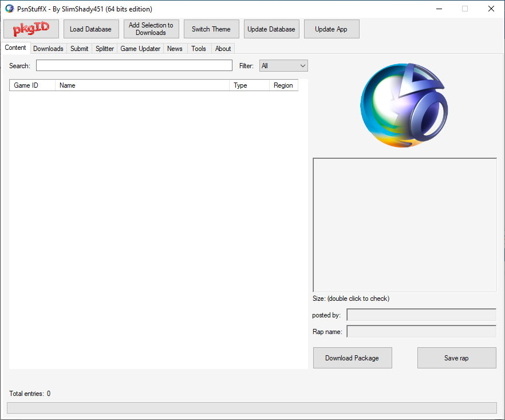The width and height of the screenshot is (505, 420).
Task: Sort by the Type column header
Action: (x=249, y=85)
